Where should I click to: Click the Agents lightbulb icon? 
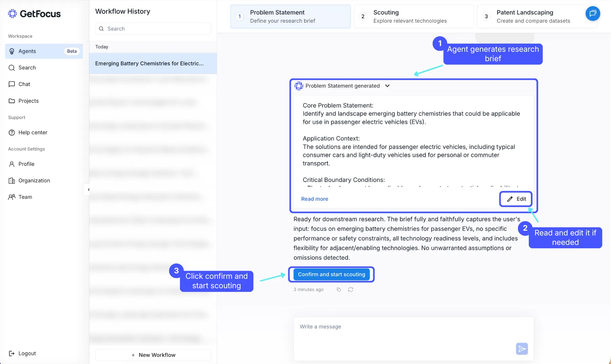(x=12, y=51)
